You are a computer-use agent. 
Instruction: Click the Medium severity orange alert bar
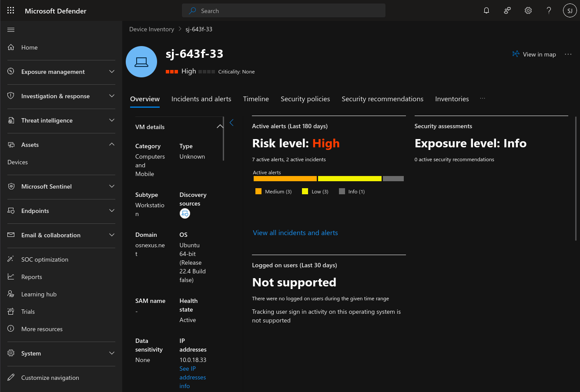click(285, 179)
